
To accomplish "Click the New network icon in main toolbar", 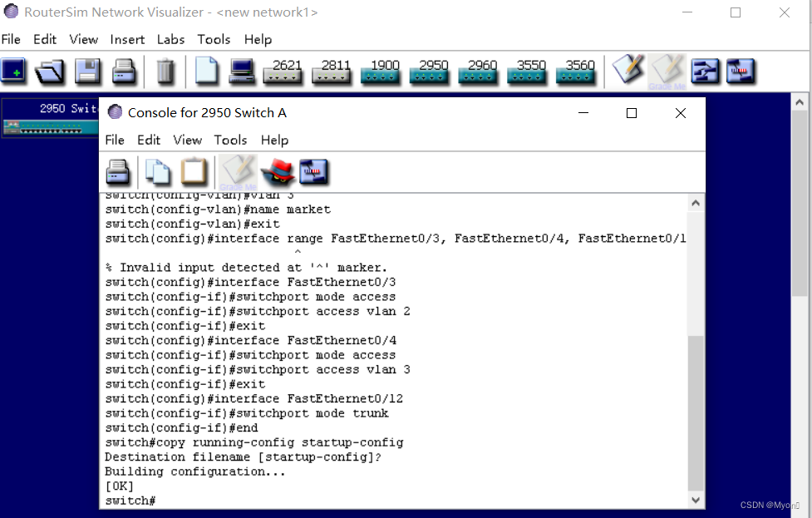I will (14, 71).
